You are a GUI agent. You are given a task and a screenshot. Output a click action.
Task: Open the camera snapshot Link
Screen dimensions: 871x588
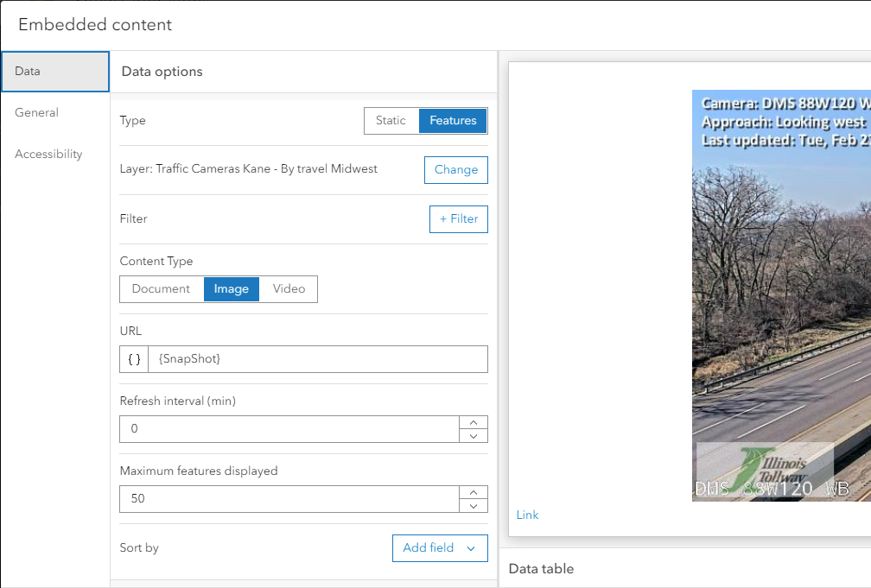tap(527, 515)
